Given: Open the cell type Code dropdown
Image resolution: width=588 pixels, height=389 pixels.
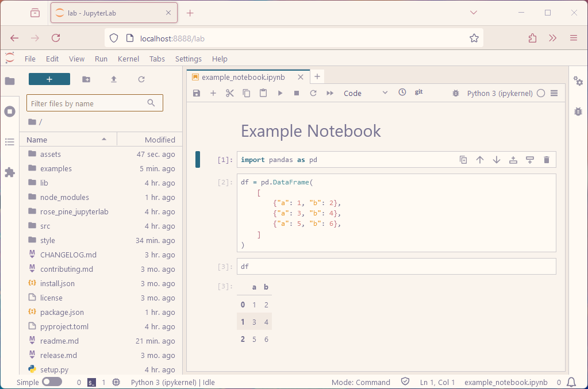Looking at the screenshot, I should [366, 93].
